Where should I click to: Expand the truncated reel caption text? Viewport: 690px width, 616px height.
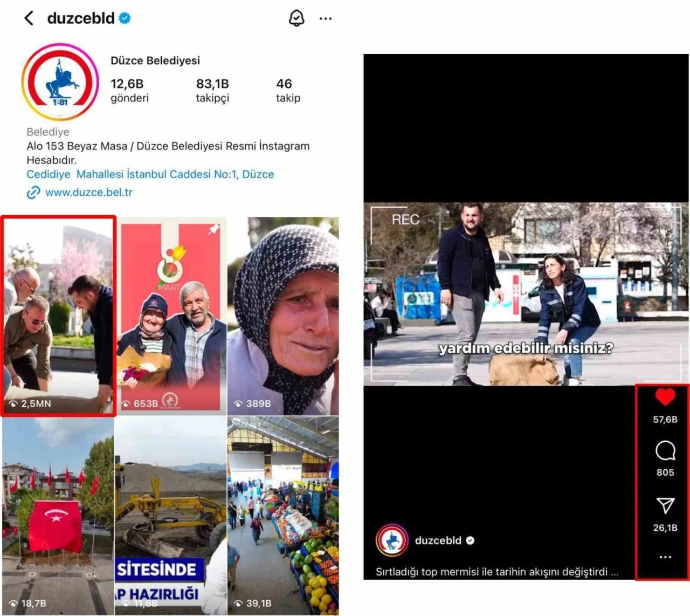click(614, 572)
